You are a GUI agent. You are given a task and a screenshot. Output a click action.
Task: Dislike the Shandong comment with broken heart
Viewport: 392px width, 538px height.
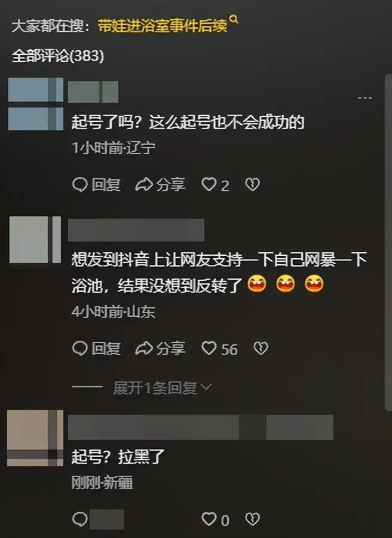click(x=261, y=349)
